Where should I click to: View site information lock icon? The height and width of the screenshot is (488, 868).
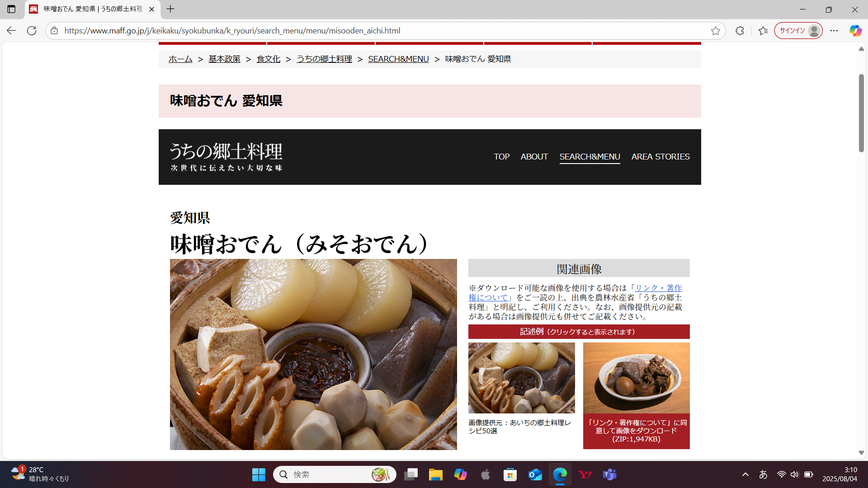coord(54,31)
